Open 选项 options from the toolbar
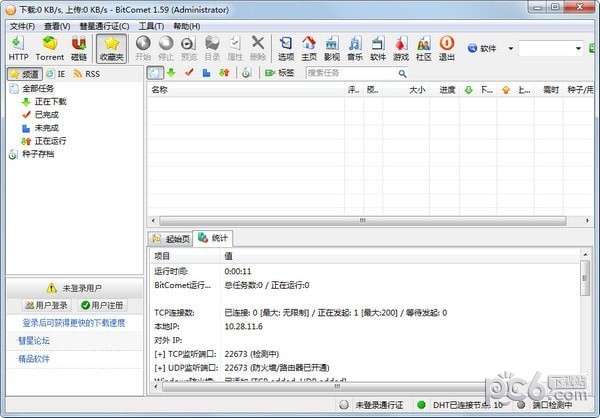Screen dimensions: 600x418 coord(286,47)
